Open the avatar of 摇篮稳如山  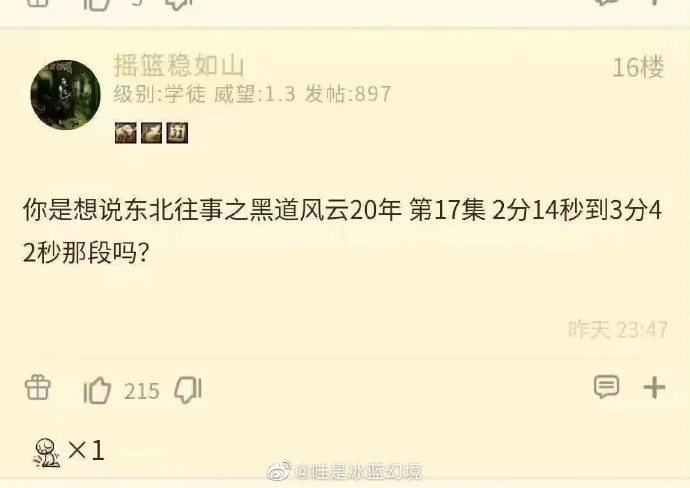[66, 95]
